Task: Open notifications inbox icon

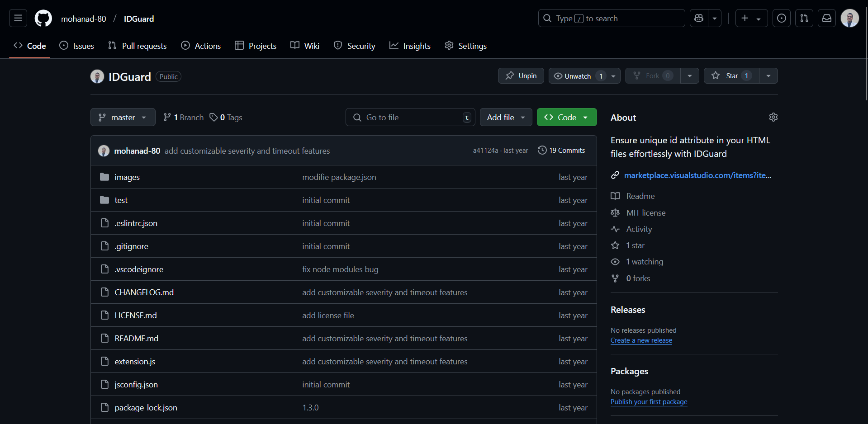Action: [x=827, y=18]
